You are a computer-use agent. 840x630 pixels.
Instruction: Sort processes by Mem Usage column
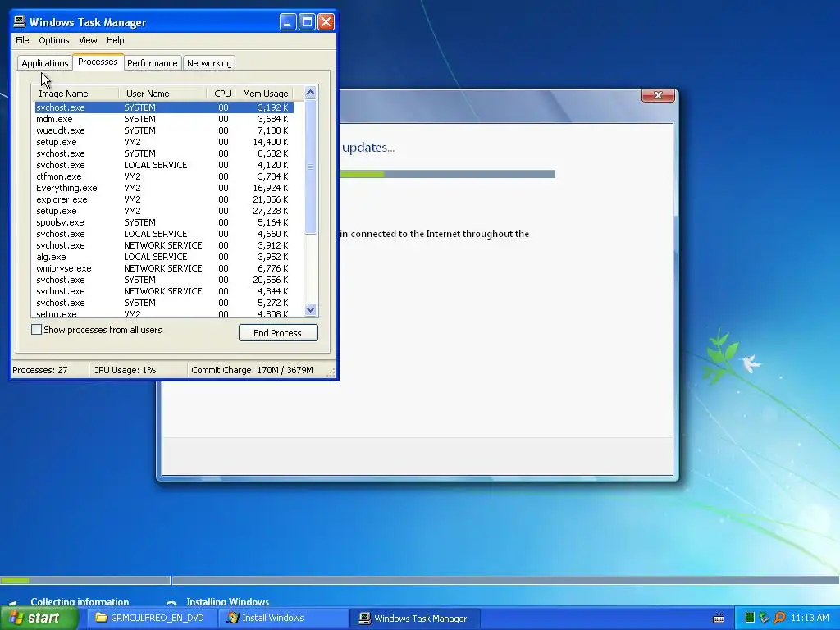pos(265,94)
